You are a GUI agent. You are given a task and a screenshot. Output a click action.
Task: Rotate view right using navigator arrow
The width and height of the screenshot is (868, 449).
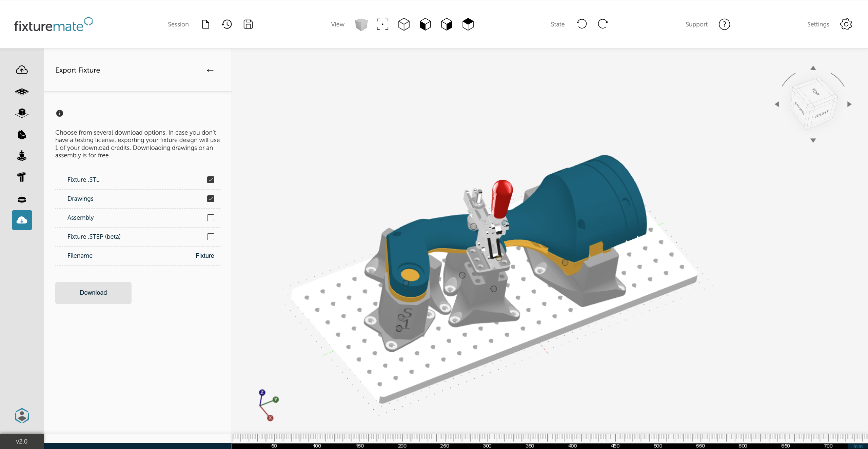[849, 104]
